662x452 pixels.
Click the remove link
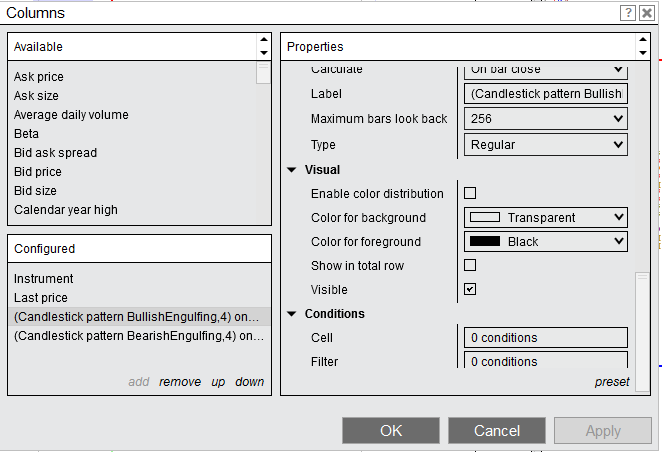click(180, 382)
